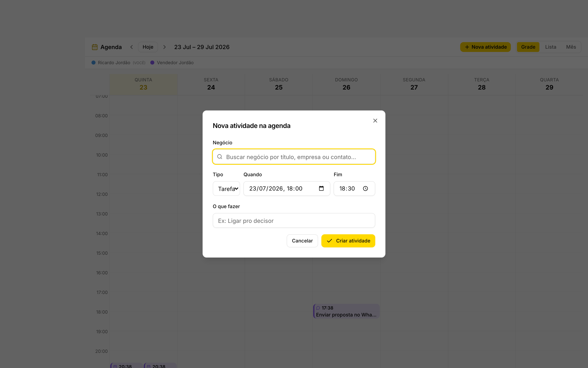Click the date range 23 Jul – 29 Jul 2026
The height and width of the screenshot is (368, 588).
point(202,47)
